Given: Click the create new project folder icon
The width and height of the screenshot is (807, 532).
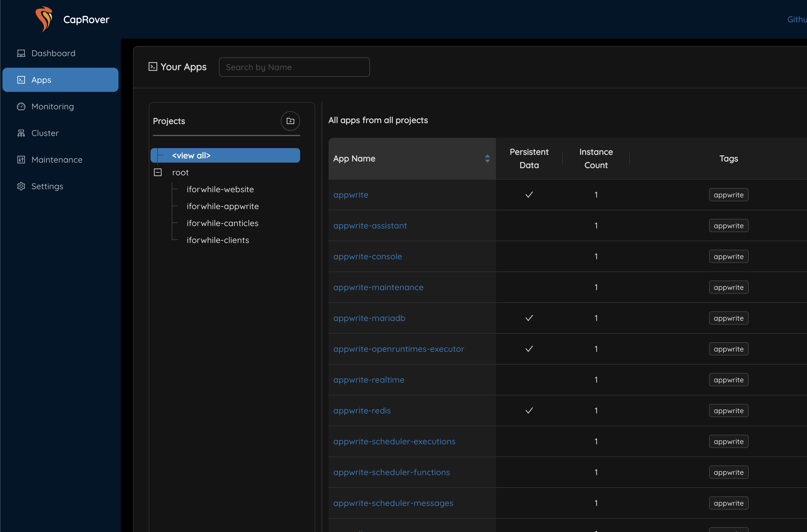Looking at the screenshot, I should click(290, 121).
